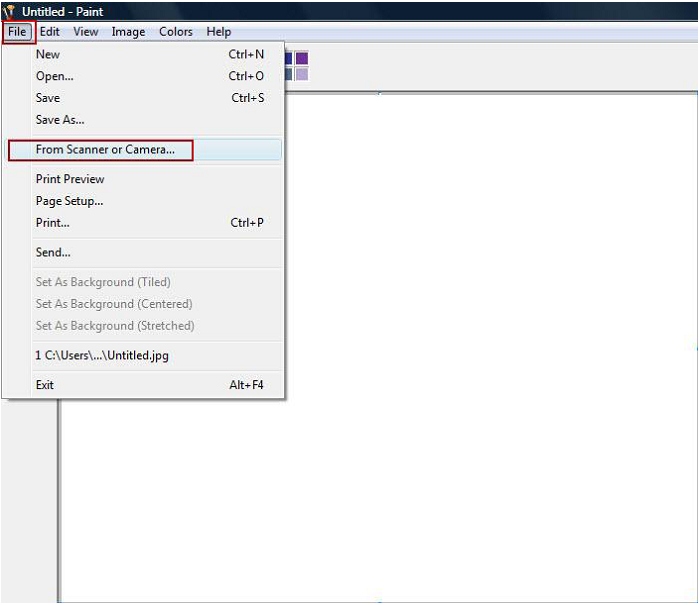Select the Open... menu entry

(55, 76)
